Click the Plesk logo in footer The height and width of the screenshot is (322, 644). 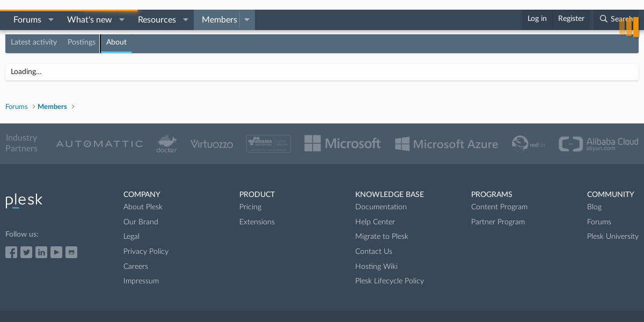tap(24, 201)
